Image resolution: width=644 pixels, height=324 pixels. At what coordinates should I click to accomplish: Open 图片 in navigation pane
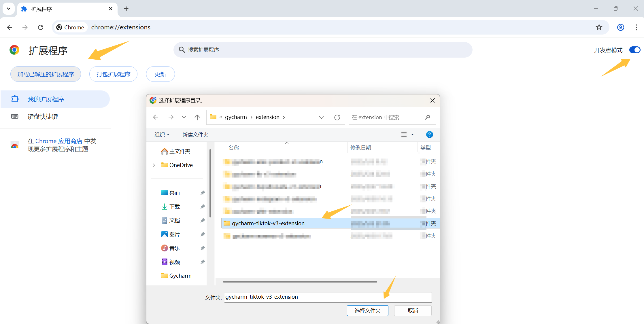[171, 234]
